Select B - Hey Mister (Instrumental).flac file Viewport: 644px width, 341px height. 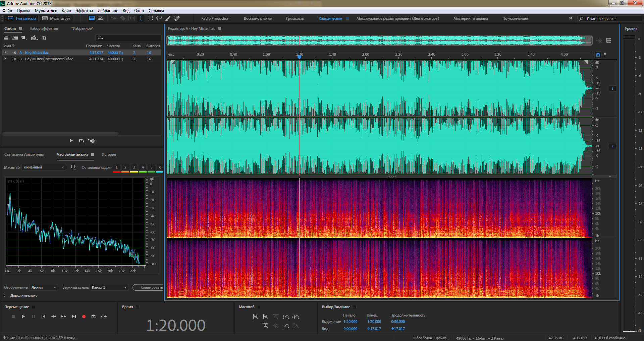coord(46,59)
